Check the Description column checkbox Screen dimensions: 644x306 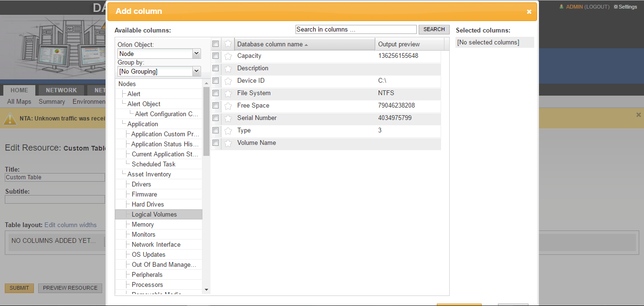click(216, 68)
